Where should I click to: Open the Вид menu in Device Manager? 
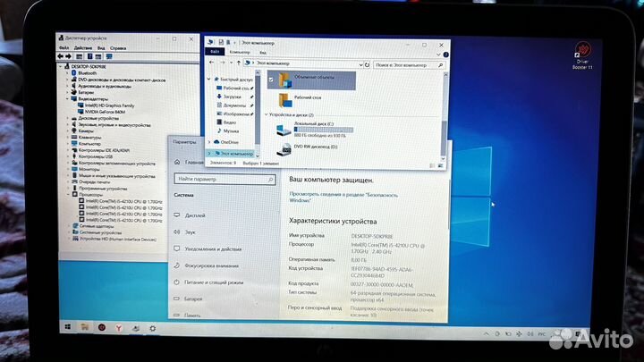click(x=101, y=48)
